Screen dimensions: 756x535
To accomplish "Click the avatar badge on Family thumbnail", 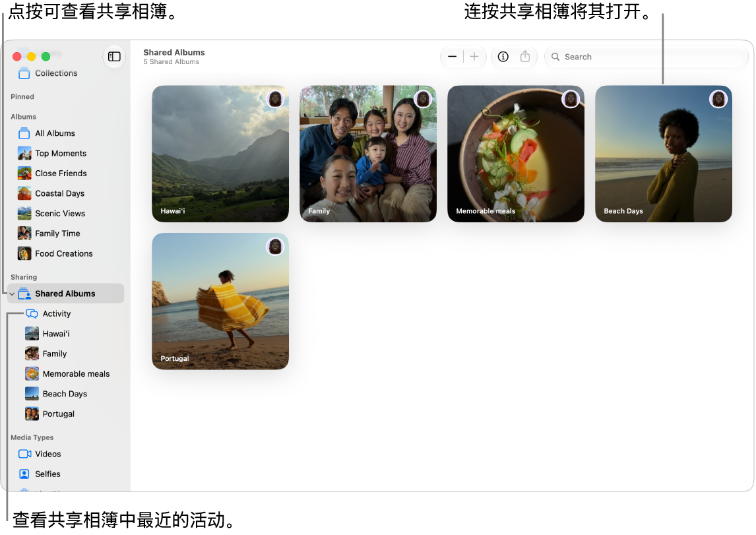I will [423, 100].
